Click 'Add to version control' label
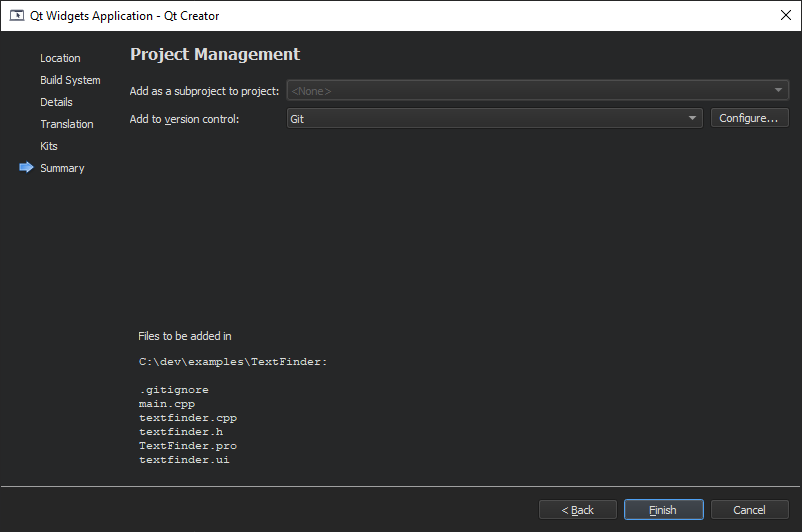The image size is (802, 532). (x=184, y=119)
